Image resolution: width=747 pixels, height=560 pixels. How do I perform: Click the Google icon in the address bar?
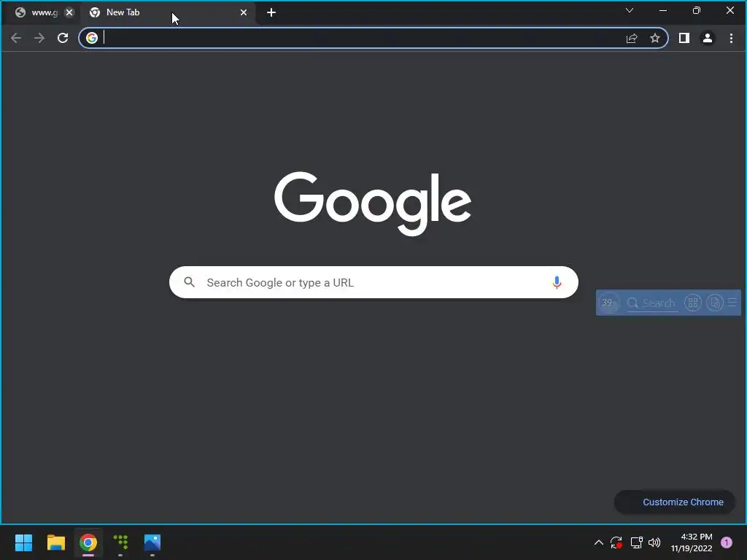pos(92,38)
